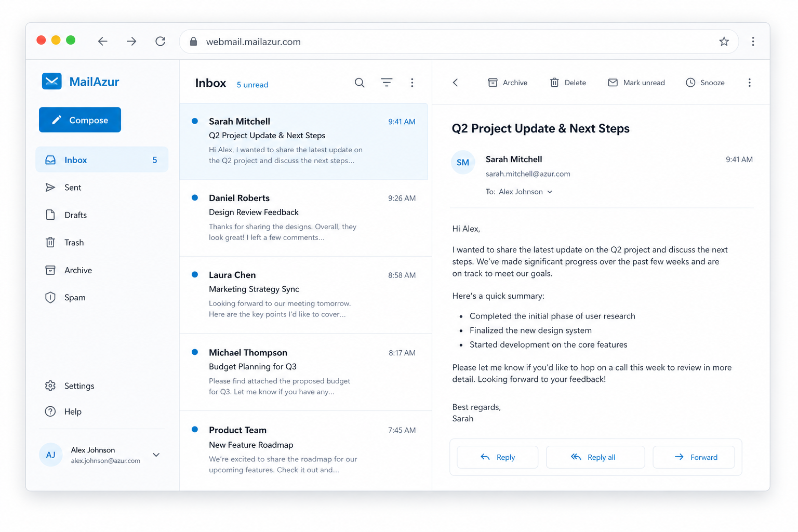Click the 9:26 AM timestamp in list
The width and height of the screenshot is (798, 532).
pyautogui.click(x=402, y=198)
